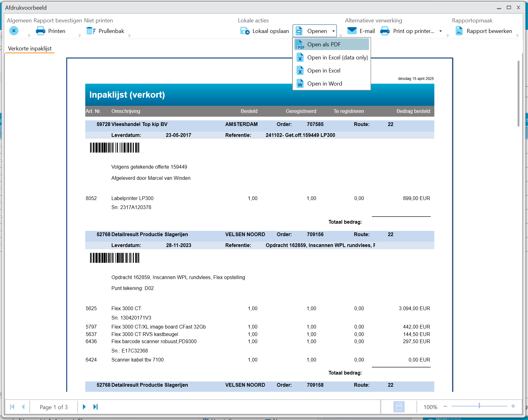Expand the arrow under Prullenbak

[x=129, y=35]
